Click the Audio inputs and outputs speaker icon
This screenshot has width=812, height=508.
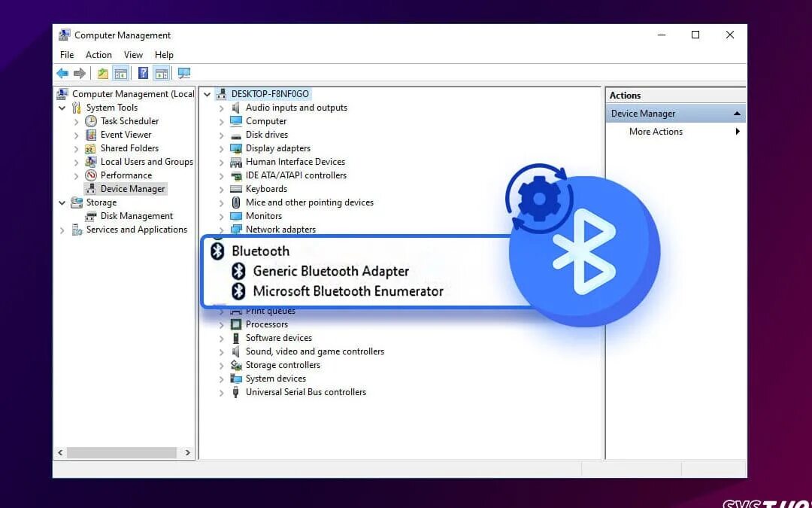click(x=235, y=108)
